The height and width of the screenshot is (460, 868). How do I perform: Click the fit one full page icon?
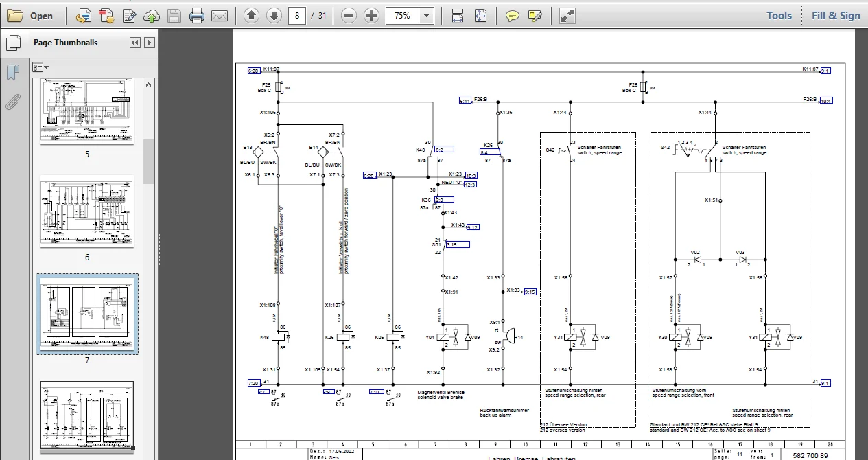pyautogui.click(x=480, y=15)
